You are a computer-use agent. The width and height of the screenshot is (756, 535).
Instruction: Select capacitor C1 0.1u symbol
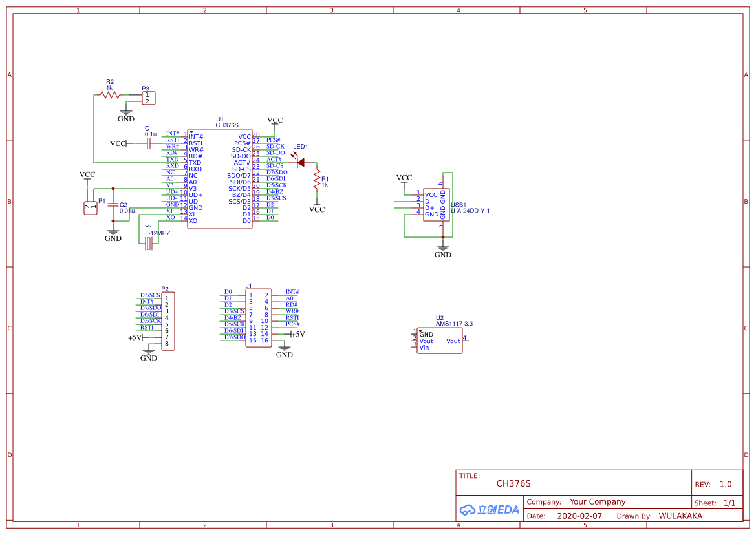point(149,143)
